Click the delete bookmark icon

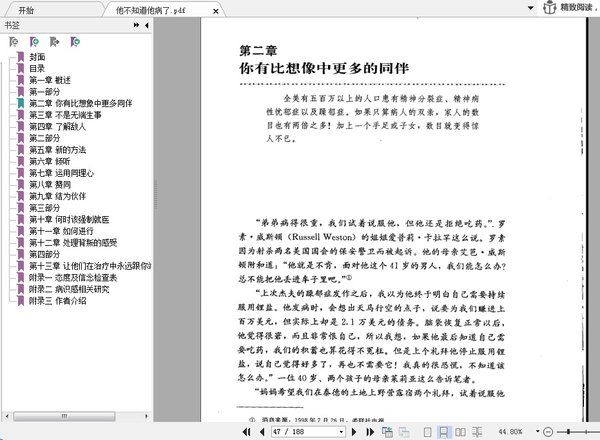(14, 42)
